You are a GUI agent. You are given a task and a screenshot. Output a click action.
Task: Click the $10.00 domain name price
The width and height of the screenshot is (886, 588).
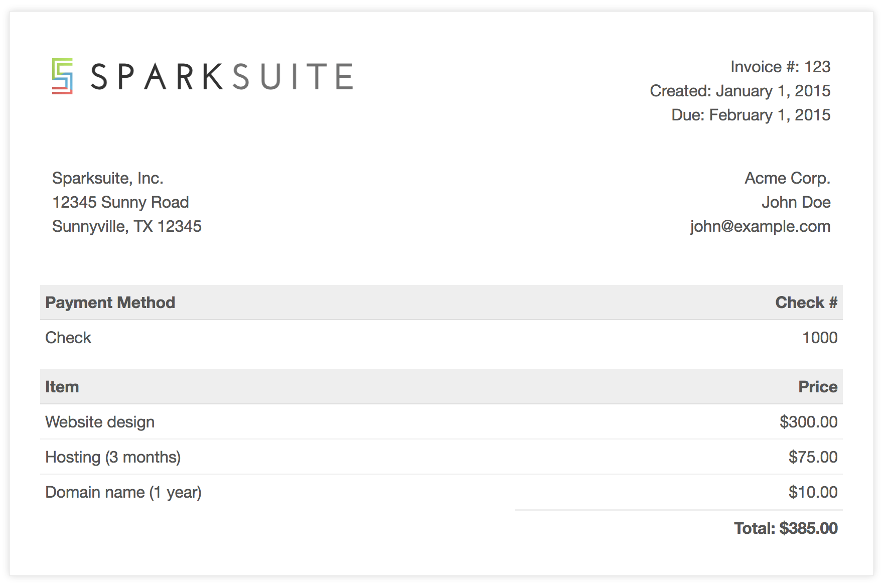click(813, 492)
